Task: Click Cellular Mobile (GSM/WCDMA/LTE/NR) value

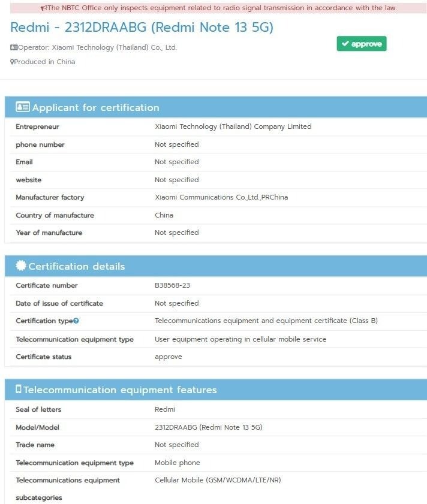Action: [x=218, y=480]
